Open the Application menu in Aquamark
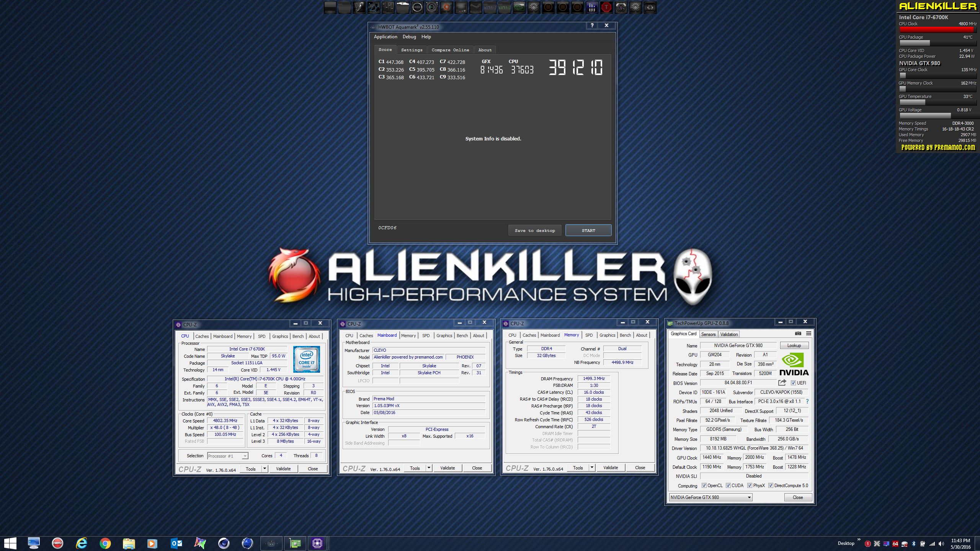980x551 pixels. pos(385,37)
